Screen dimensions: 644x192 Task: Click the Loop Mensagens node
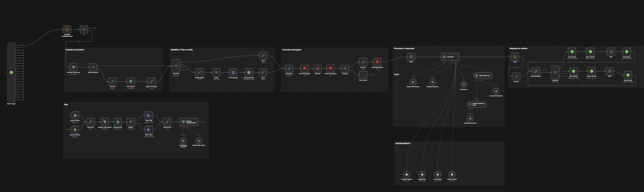[536, 71]
